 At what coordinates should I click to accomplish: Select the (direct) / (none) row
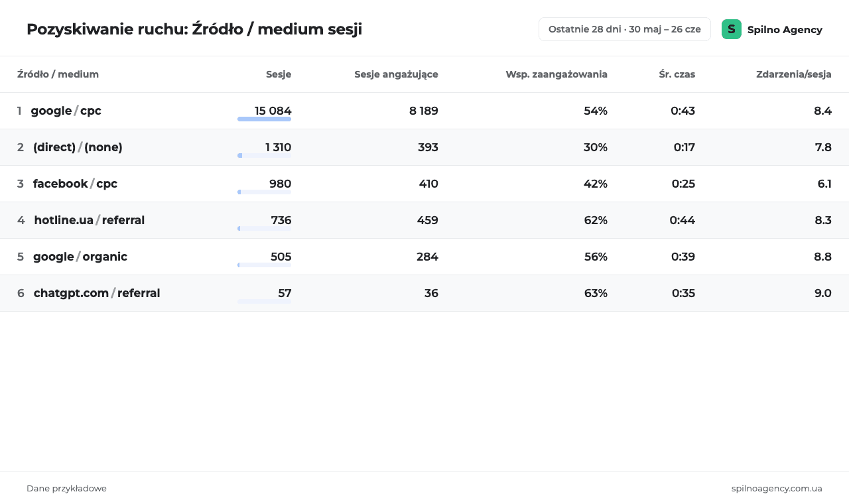point(424,147)
